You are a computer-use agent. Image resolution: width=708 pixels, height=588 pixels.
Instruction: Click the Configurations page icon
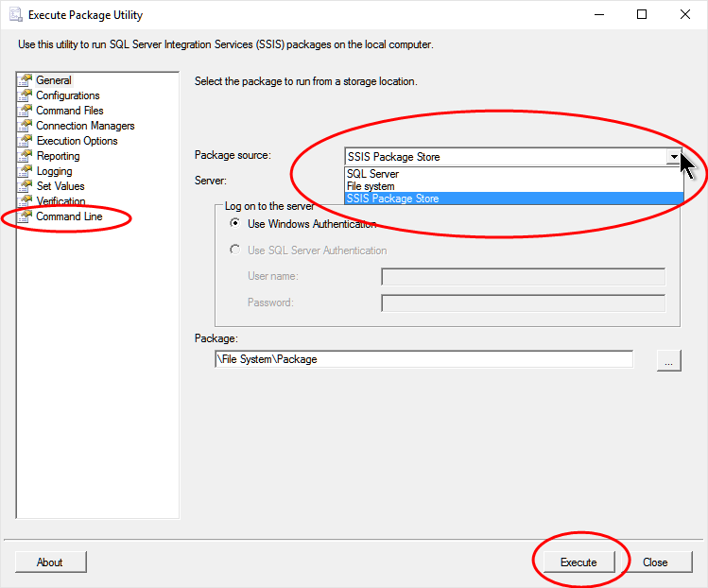[26, 95]
